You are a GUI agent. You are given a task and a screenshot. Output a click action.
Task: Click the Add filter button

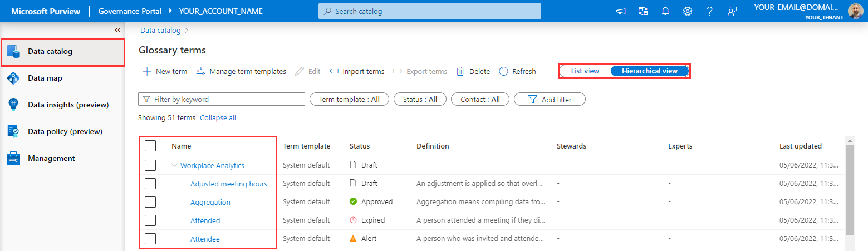pos(550,99)
